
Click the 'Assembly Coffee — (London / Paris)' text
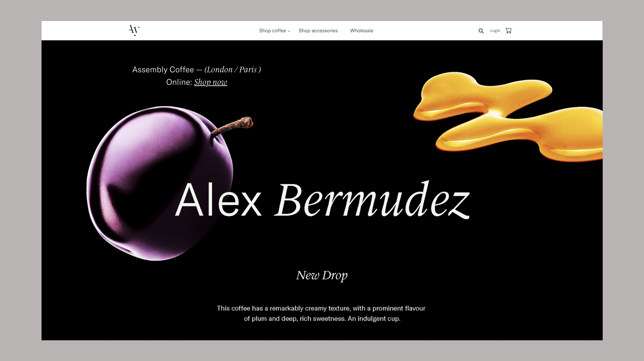[x=197, y=70]
